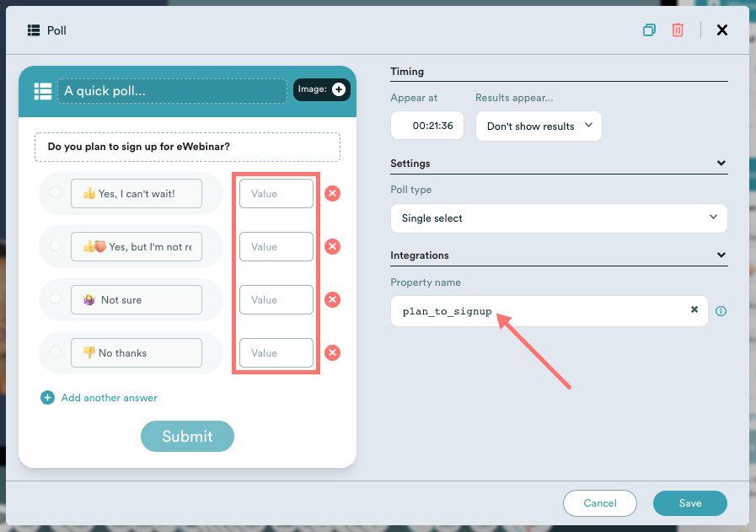Screen dimensions: 756x532
Task: Clear the plan_to_signup property name
Action: pyautogui.click(x=694, y=310)
